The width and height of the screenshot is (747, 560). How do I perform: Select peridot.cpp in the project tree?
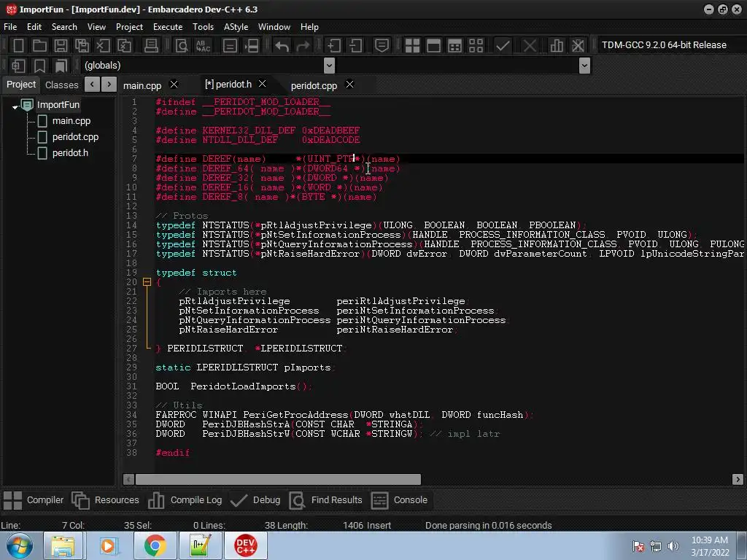click(75, 137)
